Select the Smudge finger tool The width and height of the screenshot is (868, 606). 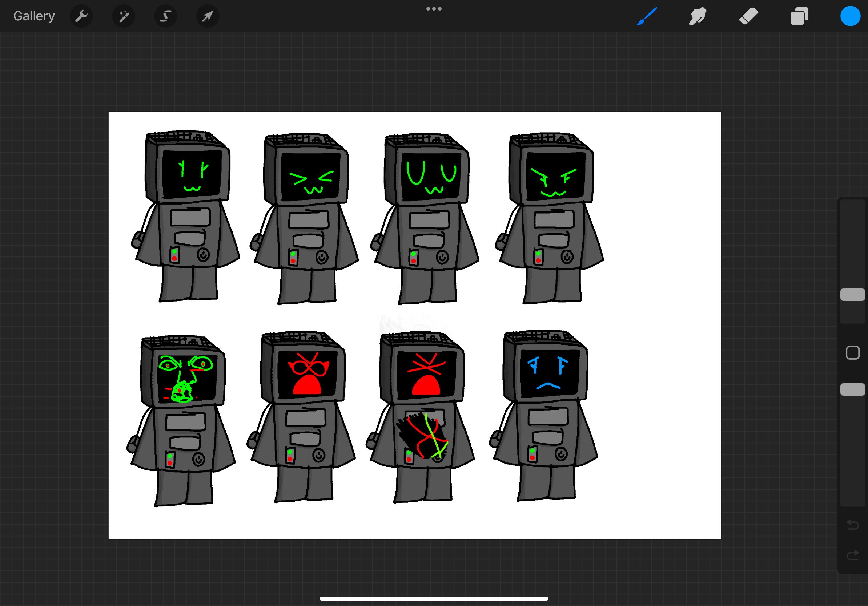click(698, 16)
